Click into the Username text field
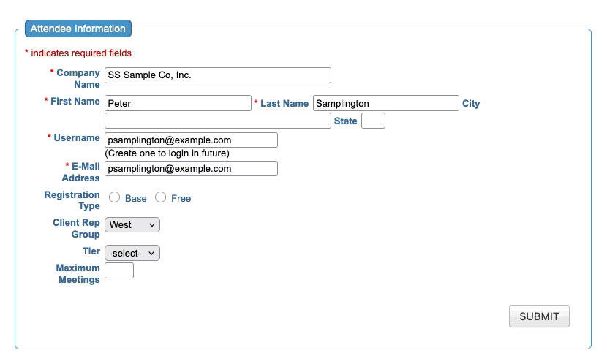The height and width of the screenshot is (364, 607). point(191,140)
